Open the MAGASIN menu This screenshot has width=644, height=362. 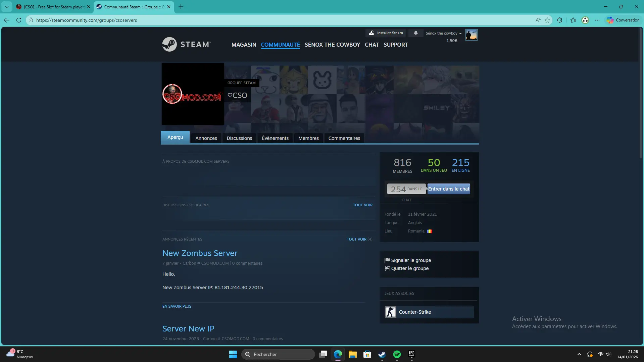[244, 45]
